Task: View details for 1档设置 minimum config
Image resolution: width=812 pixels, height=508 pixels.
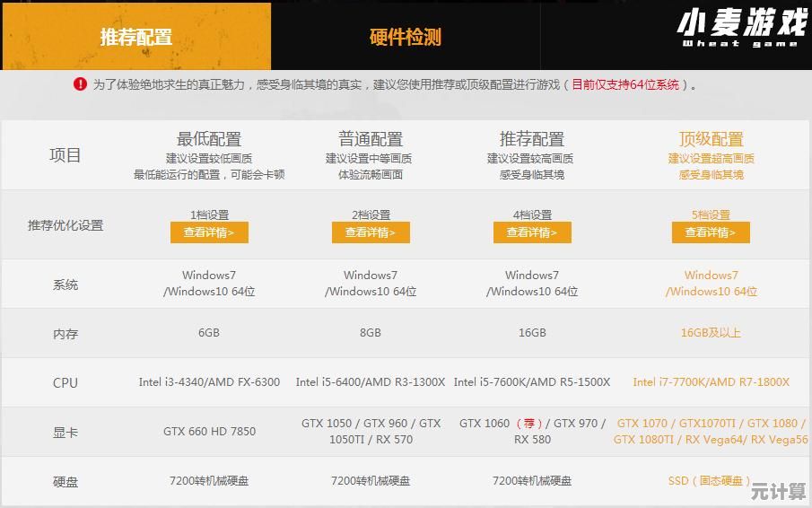Action: coord(209,232)
